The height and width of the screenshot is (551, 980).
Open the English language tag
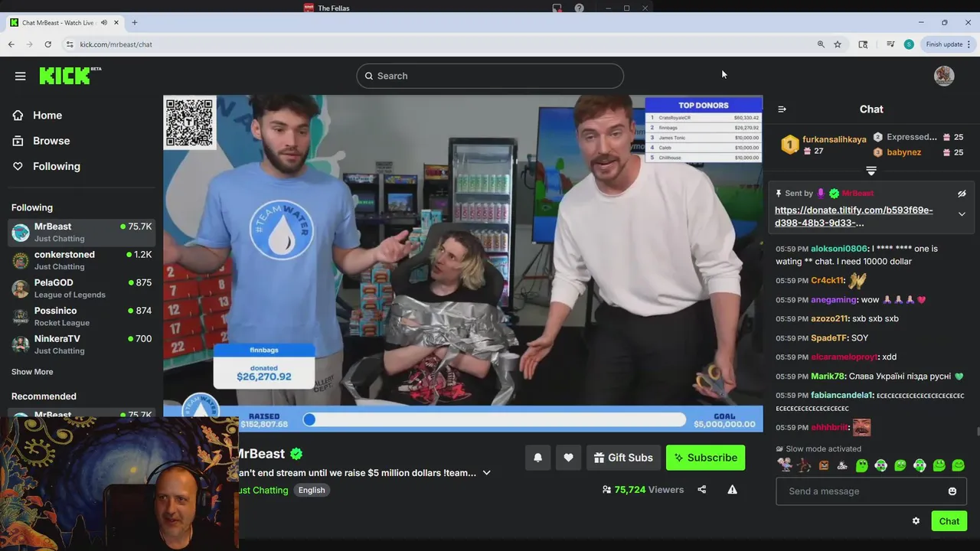coord(312,490)
